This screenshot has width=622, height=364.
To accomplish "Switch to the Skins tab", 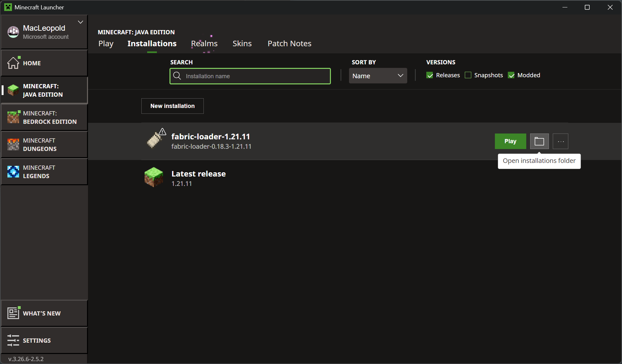I will point(242,43).
